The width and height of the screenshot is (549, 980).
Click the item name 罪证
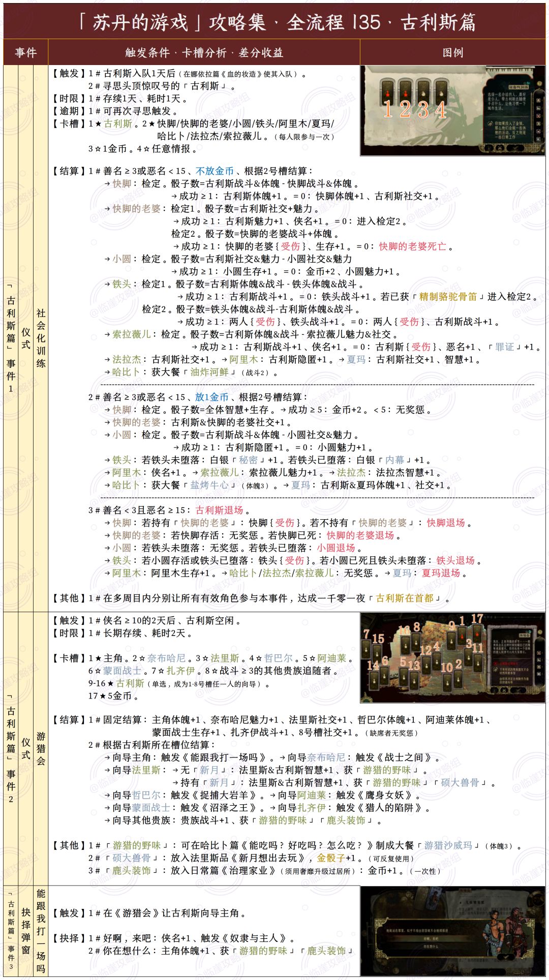click(505, 347)
